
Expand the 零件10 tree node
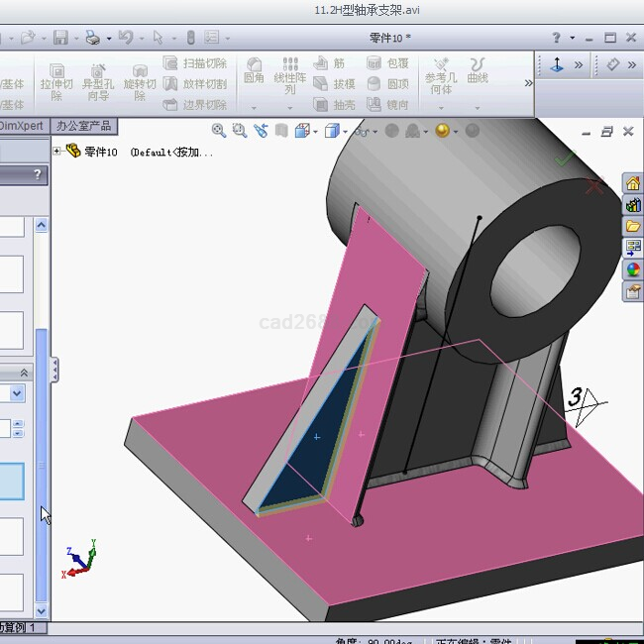56,152
